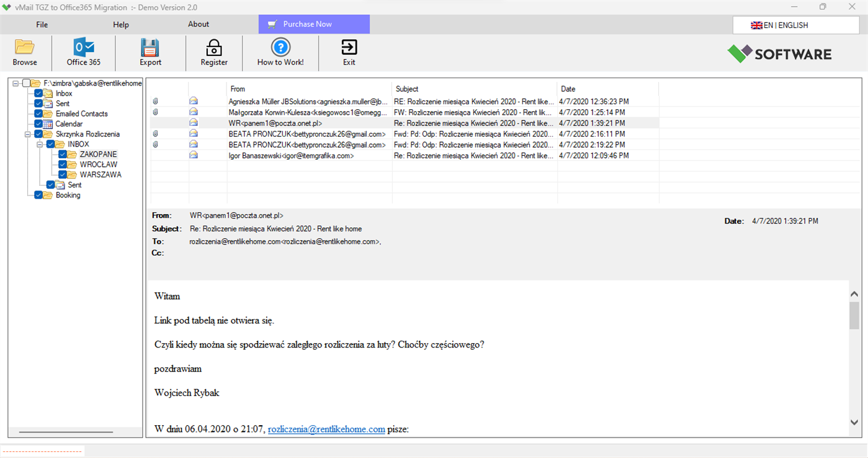The height and width of the screenshot is (458, 868).
Task: Click the How to Work help icon
Action: (x=280, y=48)
